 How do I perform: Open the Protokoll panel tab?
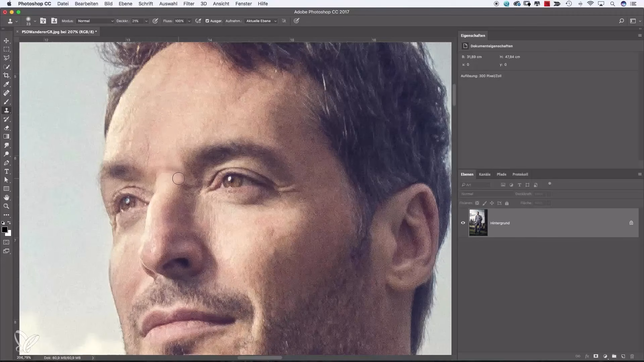coord(520,174)
